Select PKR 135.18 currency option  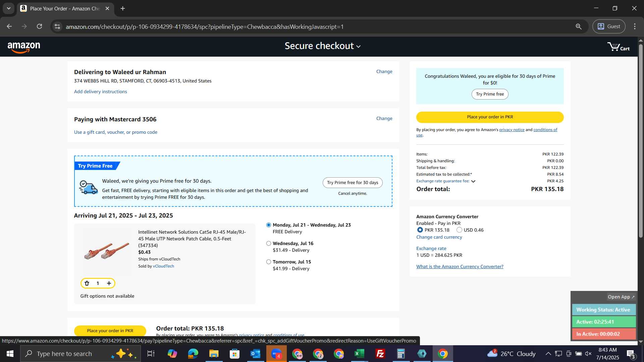coord(420,230)
